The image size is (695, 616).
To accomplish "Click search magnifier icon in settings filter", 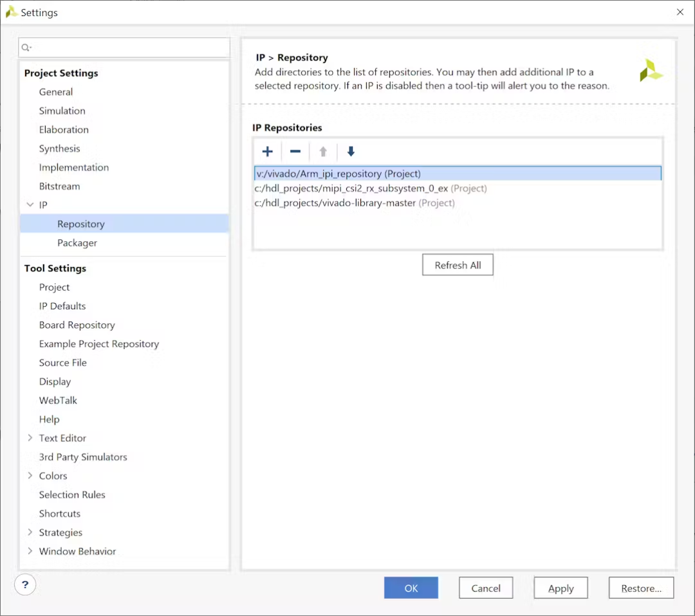I will click(x=26, y=48).
